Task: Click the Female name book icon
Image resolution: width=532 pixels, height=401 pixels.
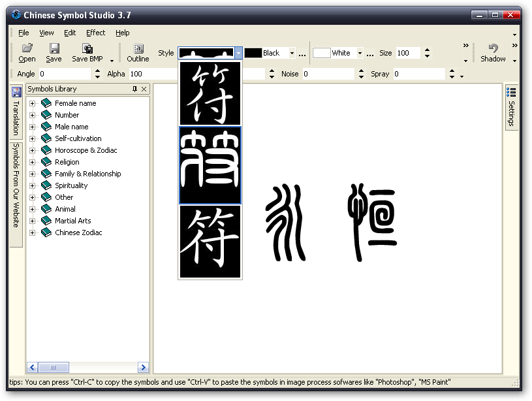Action: coord(46,103)
